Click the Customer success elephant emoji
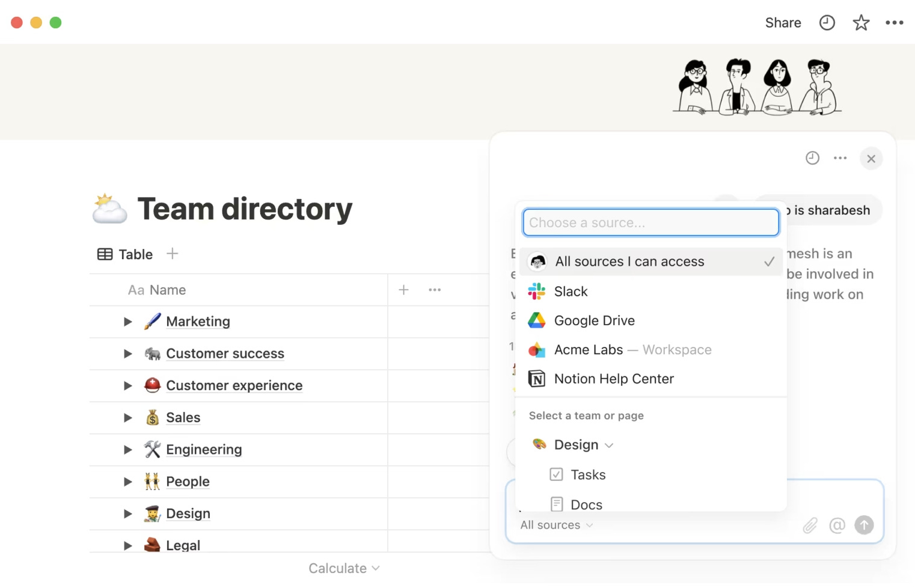Screen dimensions: 915x588 [152, 354]
